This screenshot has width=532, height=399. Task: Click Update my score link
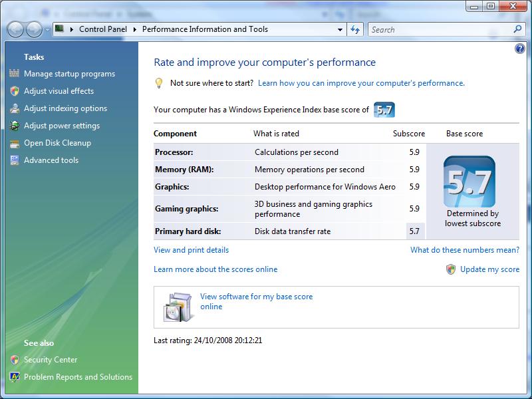489,269
